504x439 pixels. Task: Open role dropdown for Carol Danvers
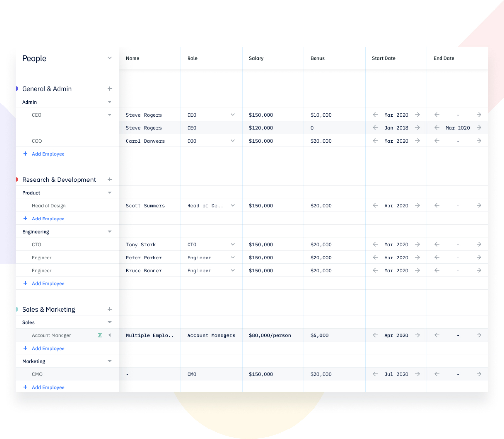coord(233,141)
